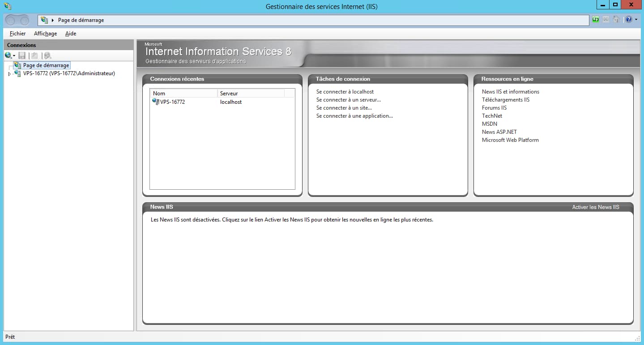The image size is (644, 345).
Task: Click the grayed-out home icon in the address bar toolbar
Action: pyautogui.click(x=616, y=20)
